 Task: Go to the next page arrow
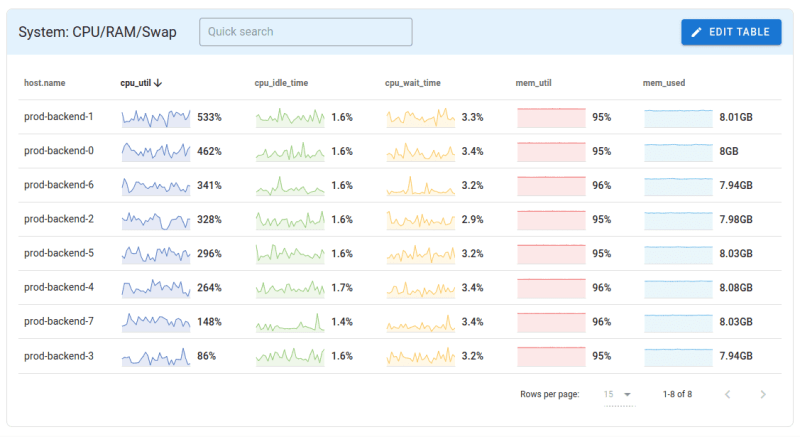[763, 394]
